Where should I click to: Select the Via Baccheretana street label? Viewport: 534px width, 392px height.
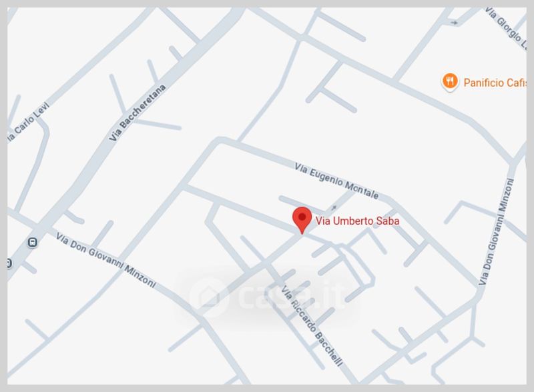[x=138, y=113]
